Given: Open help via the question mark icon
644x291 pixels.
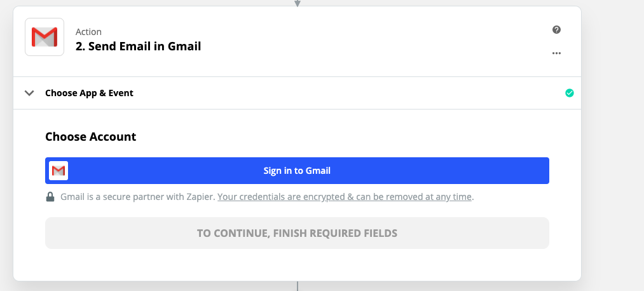Looking at the screenshot, I should click(x=557, y=30).
